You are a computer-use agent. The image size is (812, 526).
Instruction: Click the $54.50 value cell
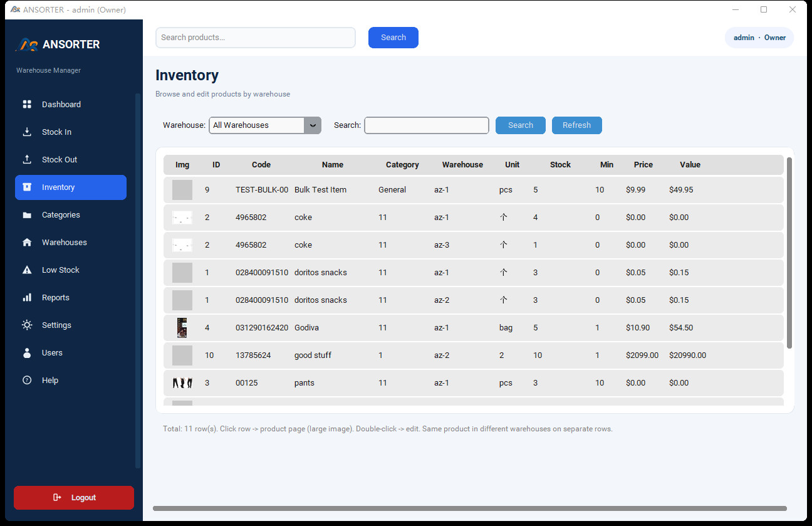[681, 327]
